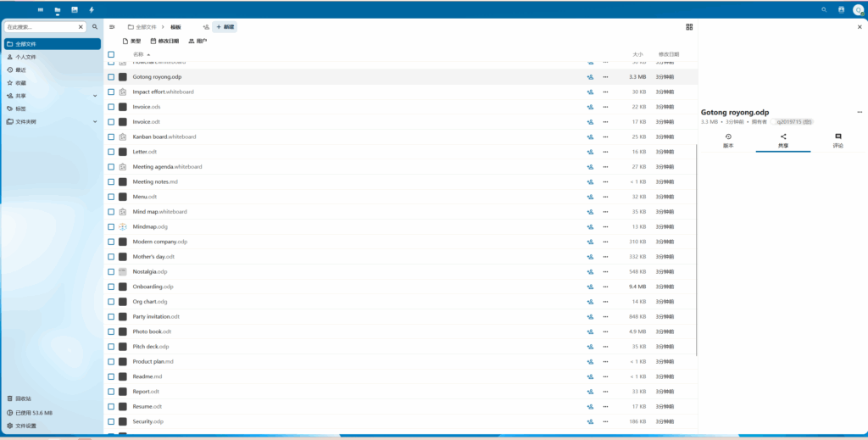Switch to the 评论 comments tab
The image size is (868, 440).
837,141
